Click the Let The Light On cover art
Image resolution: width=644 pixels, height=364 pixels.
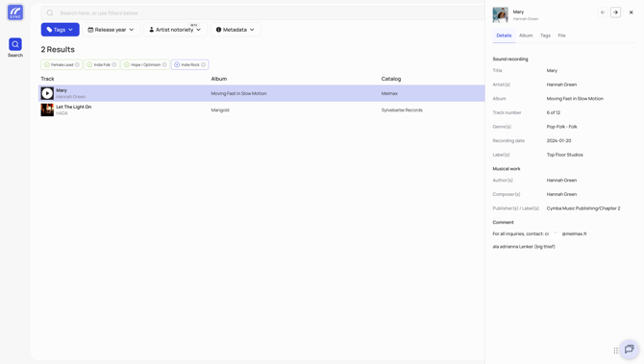(47, 110)
